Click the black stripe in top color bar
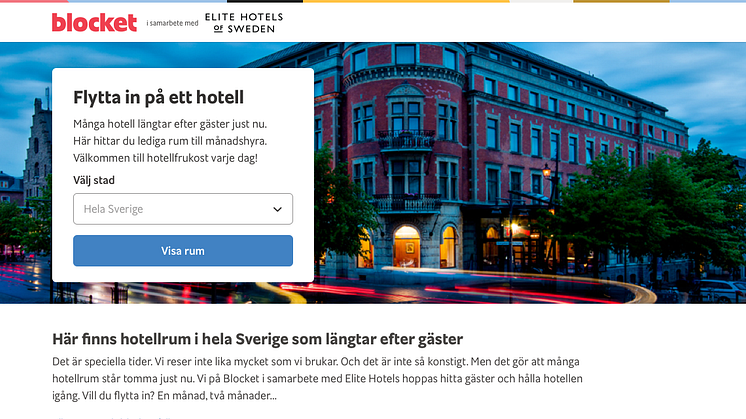Viewport: 746px width, 419px height. click(265, 1)
